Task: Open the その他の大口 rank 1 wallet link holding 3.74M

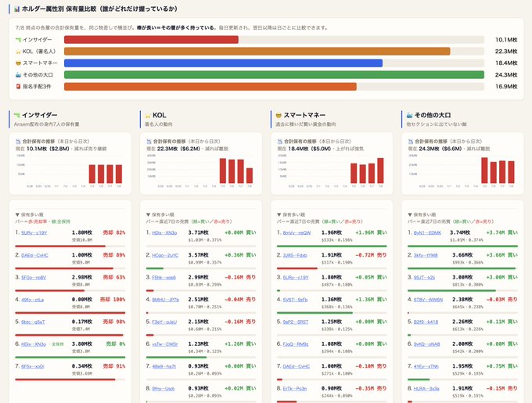Action: pos(427,232)
